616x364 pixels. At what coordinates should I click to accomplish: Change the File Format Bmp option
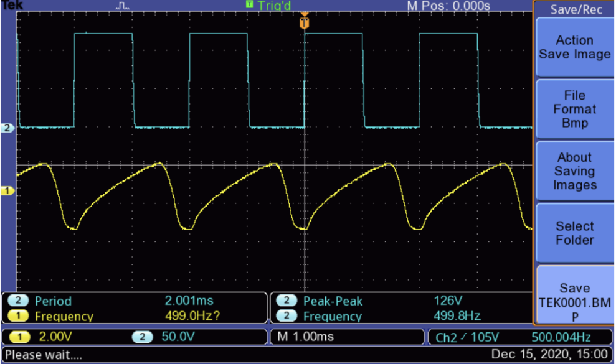[x=574, y=109]
